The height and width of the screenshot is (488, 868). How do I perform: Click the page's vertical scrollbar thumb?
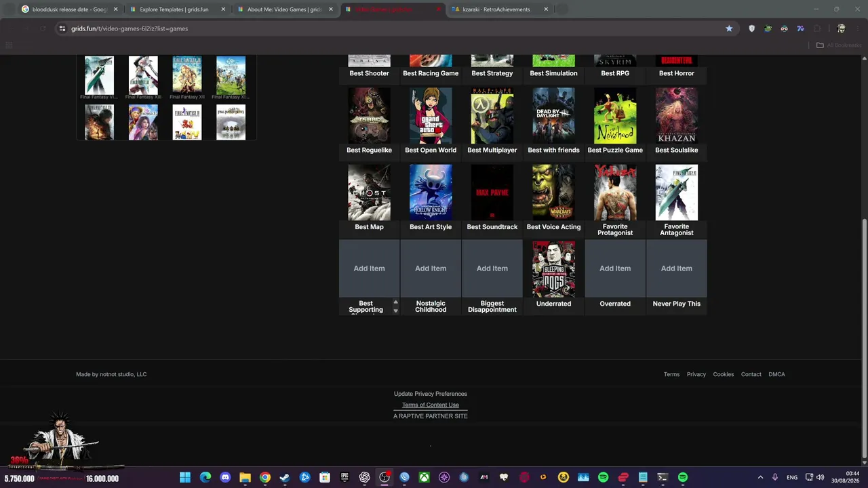pyautogui.click(x=864, y=340)
